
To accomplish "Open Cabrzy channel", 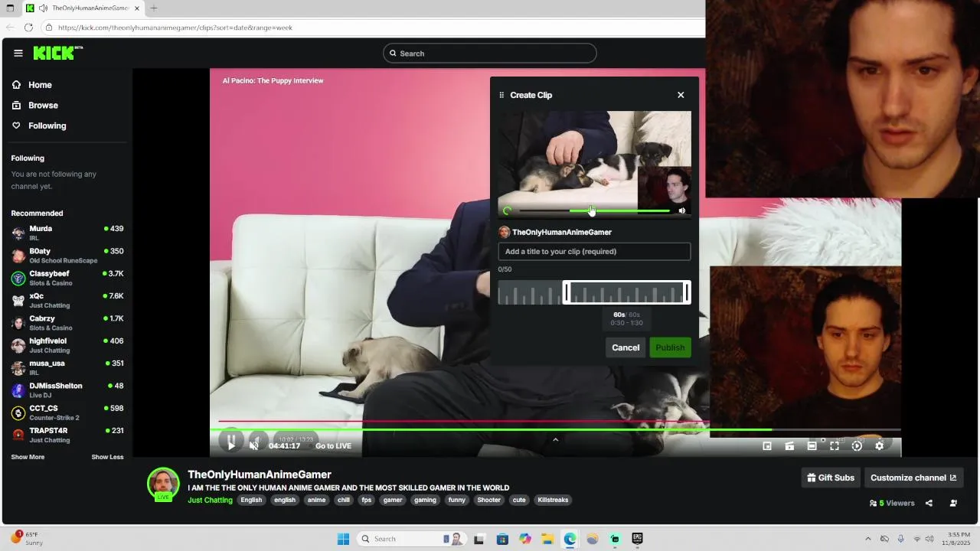I will pyautogui.click(x=67, y=323).
